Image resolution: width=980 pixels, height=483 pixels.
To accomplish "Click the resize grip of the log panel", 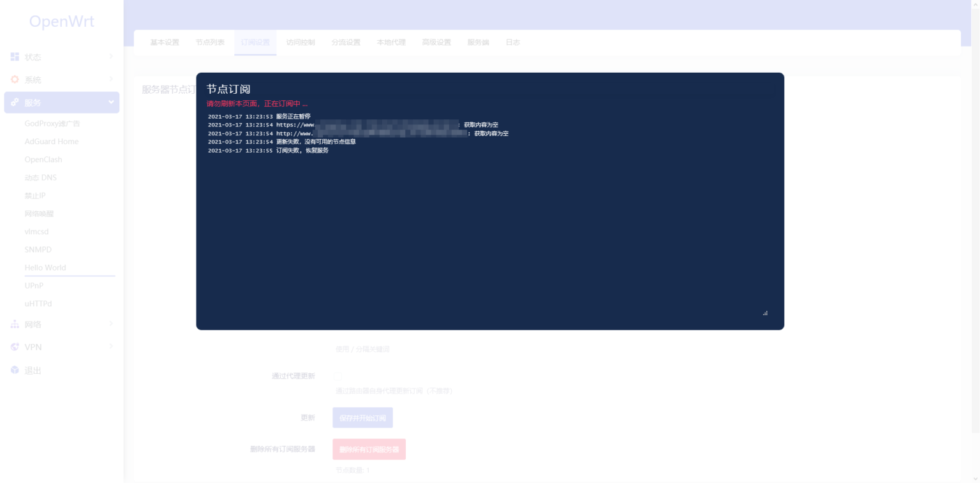I will pos(765,313).
